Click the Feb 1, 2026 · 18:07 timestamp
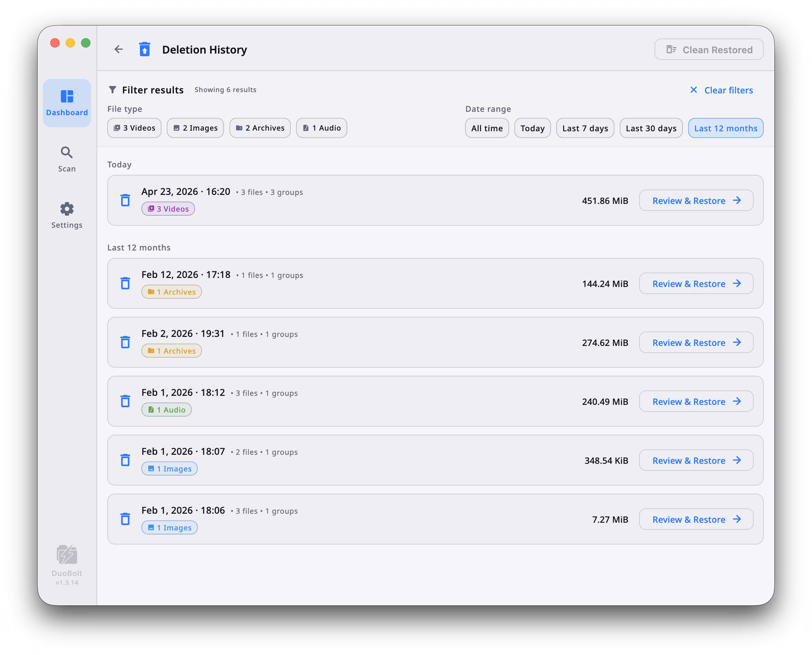 click(x=183, y=451)
